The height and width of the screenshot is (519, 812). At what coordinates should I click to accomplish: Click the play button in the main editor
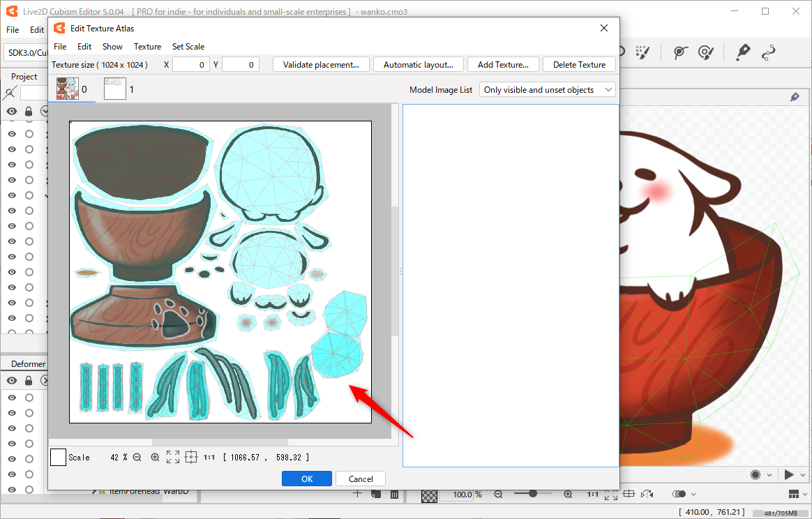coord(789,475)
